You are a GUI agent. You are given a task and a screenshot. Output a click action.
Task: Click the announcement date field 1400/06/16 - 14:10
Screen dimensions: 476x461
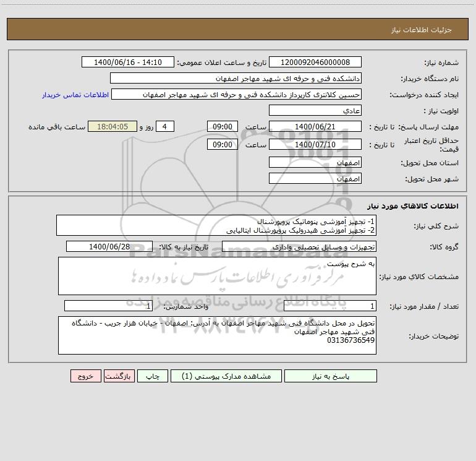[x=128, y=62]
